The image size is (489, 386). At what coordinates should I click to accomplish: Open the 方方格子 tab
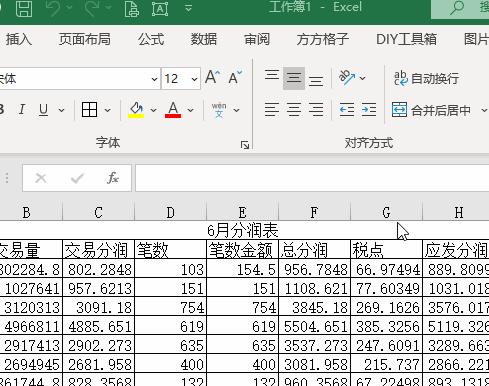point(323,39)
